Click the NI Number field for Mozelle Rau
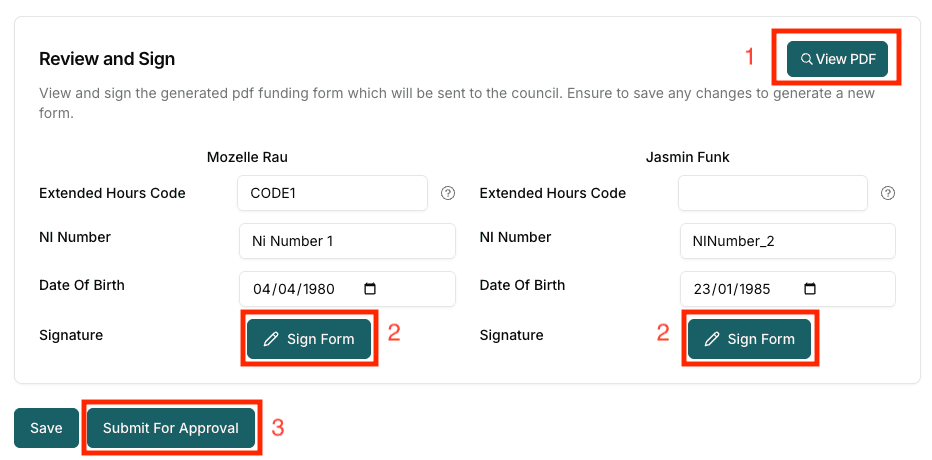932x460 pixels. (347, 241)
